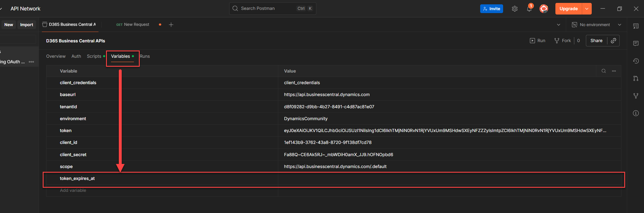Fork the collection
This screenshot has width=644, height=213.
click(562, 41)
